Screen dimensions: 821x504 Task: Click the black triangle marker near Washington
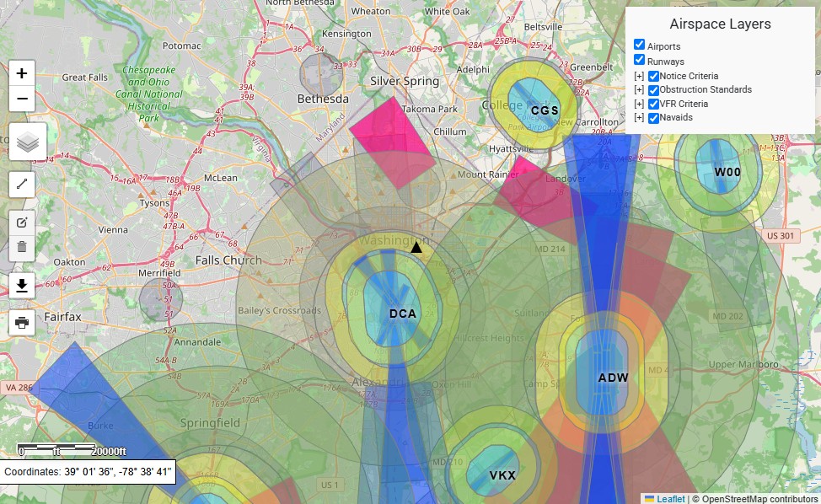coord(416,247)
